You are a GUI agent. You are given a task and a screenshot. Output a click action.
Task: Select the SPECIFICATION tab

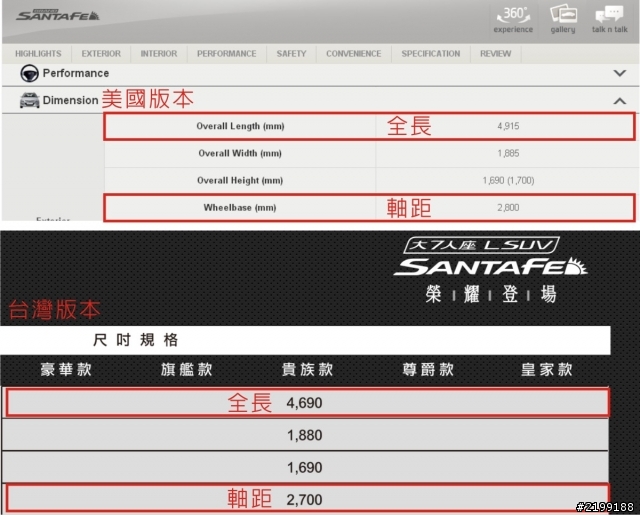click(431, 54)
